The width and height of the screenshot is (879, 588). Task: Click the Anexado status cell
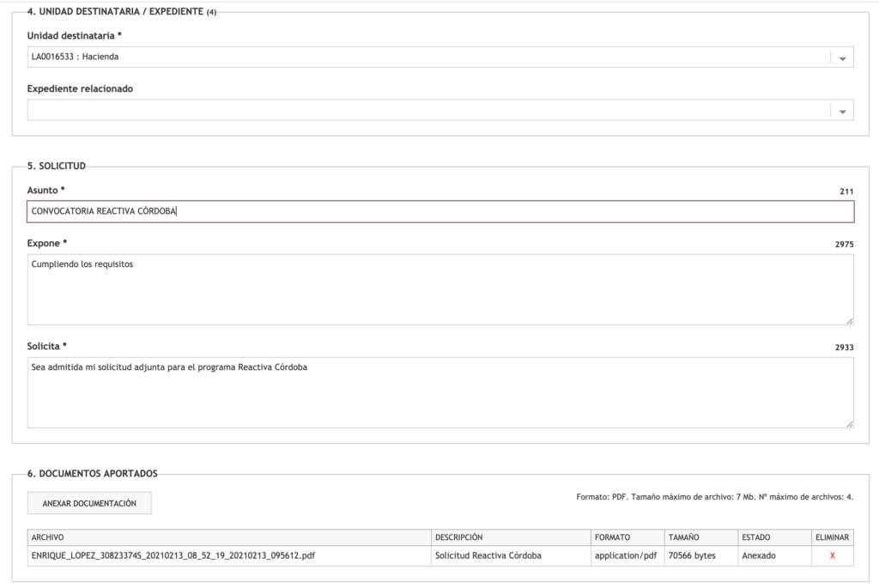(758, 556)
